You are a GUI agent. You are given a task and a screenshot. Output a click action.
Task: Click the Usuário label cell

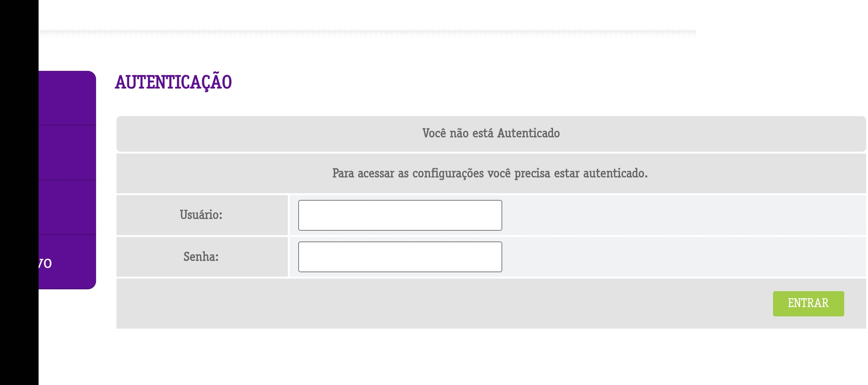pyautogui.click(x=202, y=215)
